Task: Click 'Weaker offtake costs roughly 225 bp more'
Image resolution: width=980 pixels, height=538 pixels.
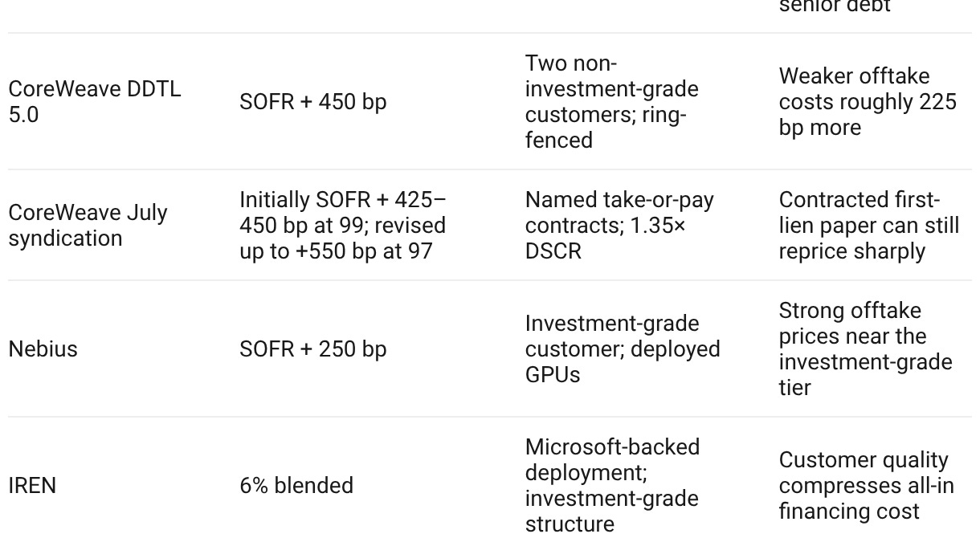Action: click(x=868, y=101)
